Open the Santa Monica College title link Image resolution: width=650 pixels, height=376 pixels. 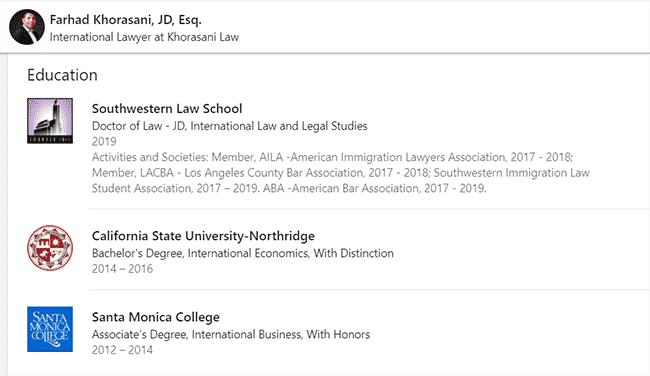click(156, 317)
